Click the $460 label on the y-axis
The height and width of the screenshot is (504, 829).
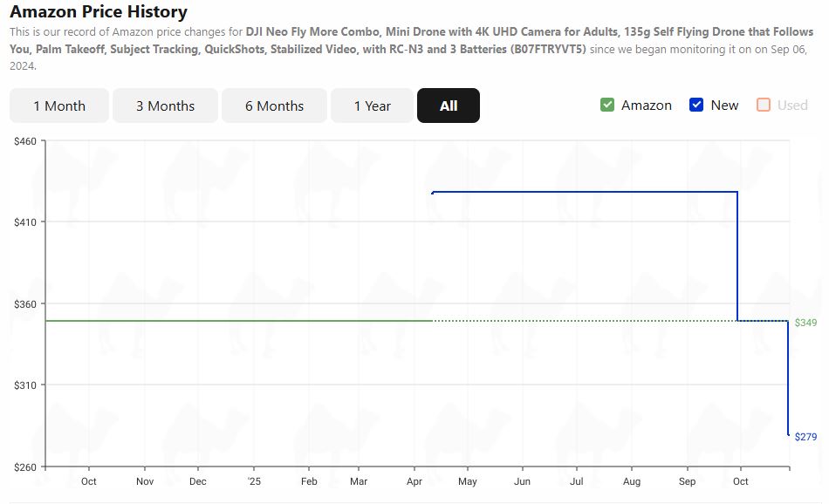coord(24,139)
